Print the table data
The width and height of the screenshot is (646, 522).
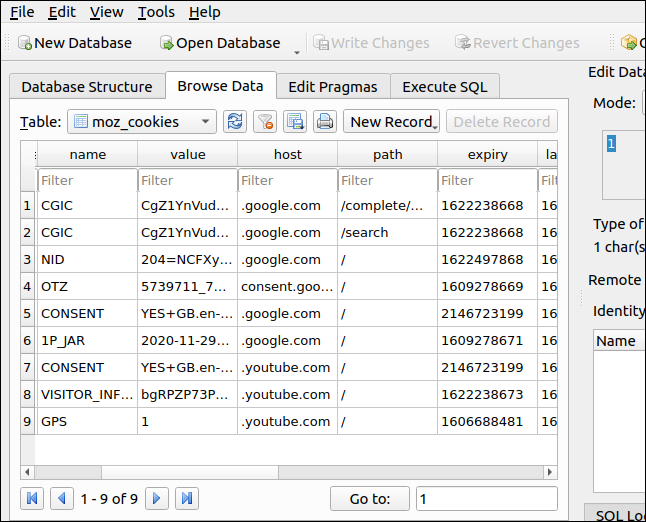click(x=324, y=122)
